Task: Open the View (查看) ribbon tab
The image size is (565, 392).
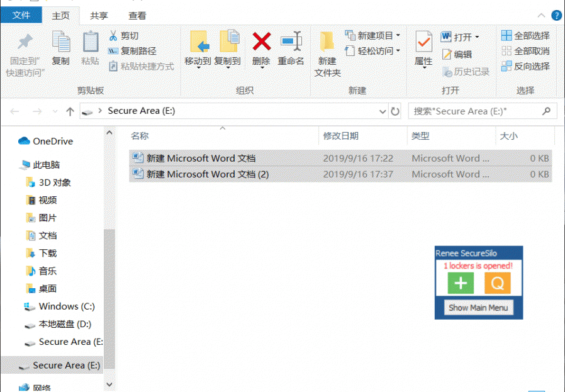Action: (137, 16)
